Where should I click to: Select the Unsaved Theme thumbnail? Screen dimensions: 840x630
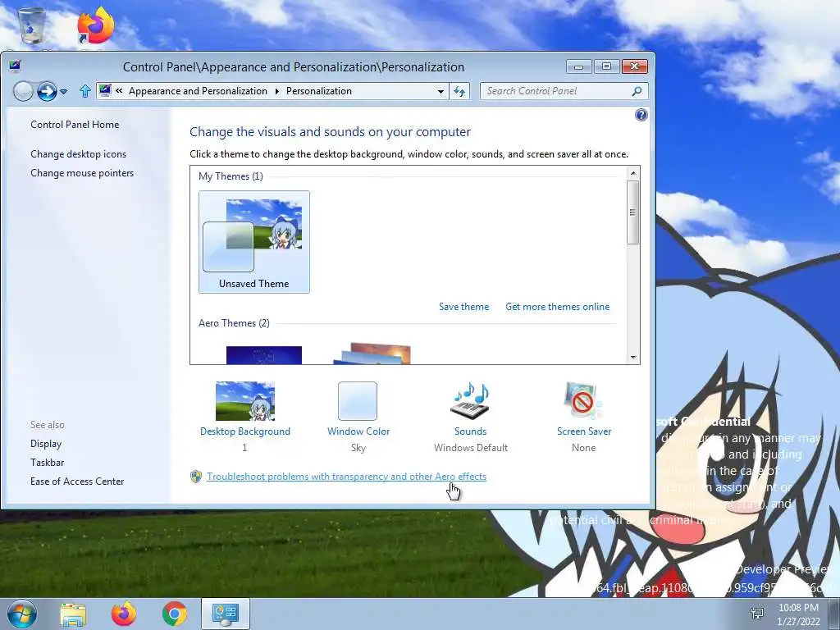pyautogui.click(x=254, y=242)
